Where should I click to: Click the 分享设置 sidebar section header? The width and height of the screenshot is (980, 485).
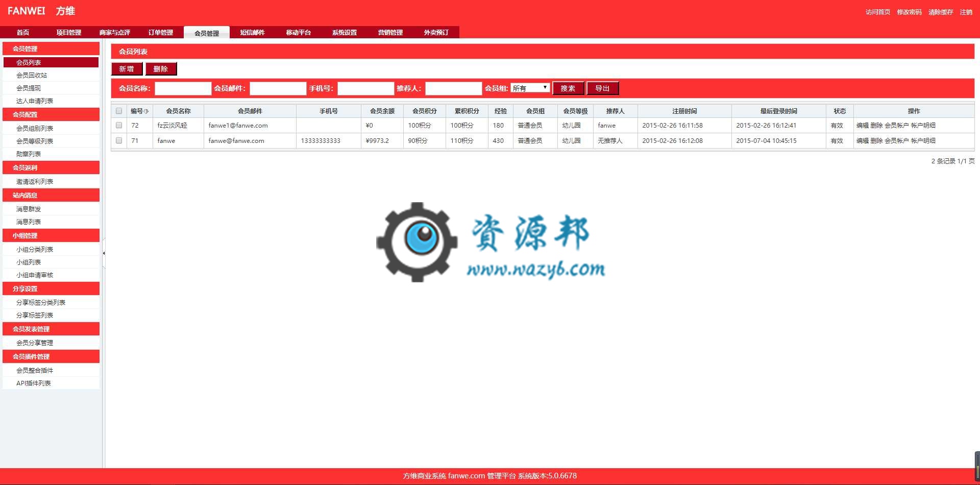click(x=51, y=288)
